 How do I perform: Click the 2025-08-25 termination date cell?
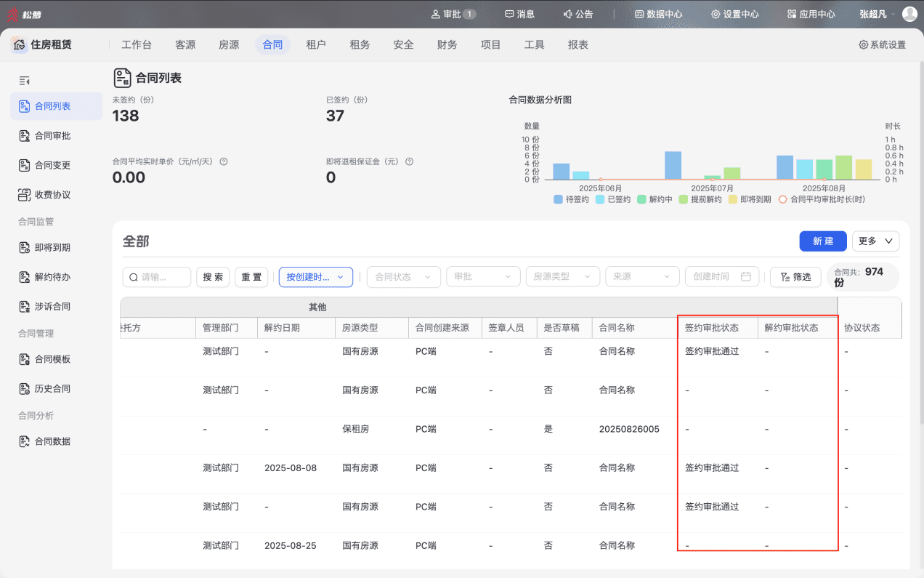(x=291, y=545)
